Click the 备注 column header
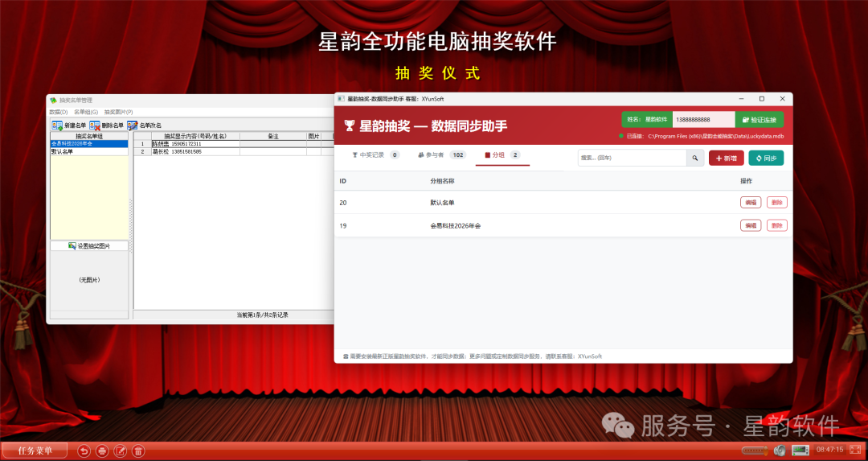868x461 pixels. pos(273,136)
